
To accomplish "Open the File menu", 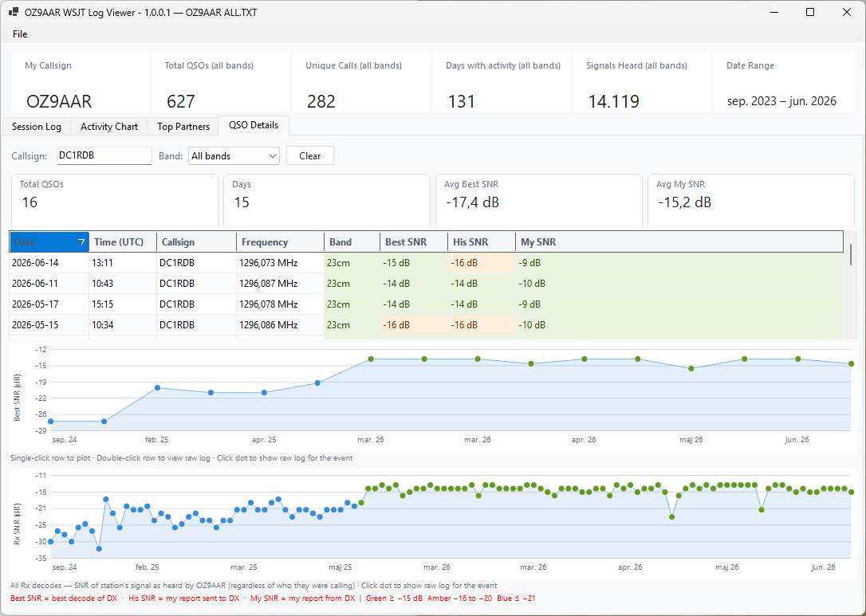I will click(20, 34).
